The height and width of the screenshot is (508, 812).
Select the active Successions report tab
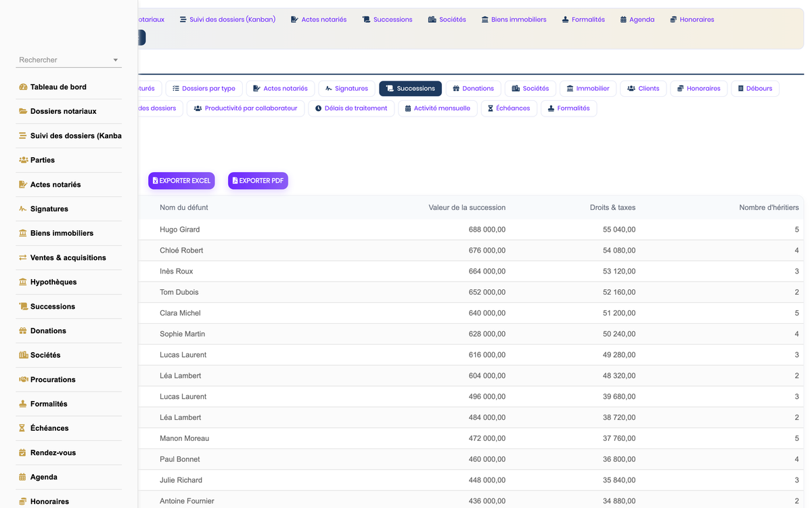pyautogui.click(x=410, y=89)
